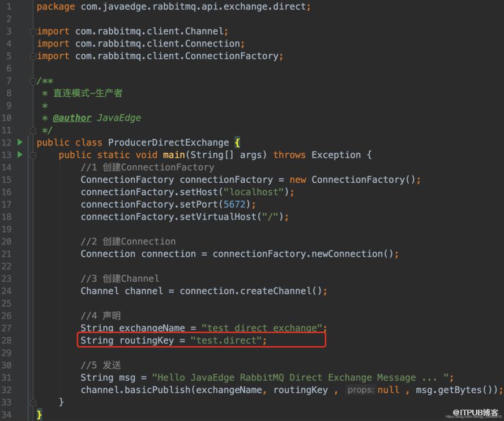The height and width of the screenshot is (421, 504).
Task: Click the "localhost" string literal
Action: coord(254,192)
